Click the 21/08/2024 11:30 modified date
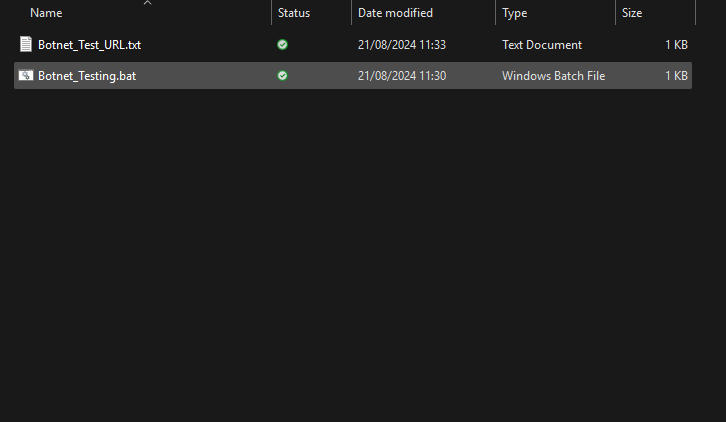 tap(402, 76)
